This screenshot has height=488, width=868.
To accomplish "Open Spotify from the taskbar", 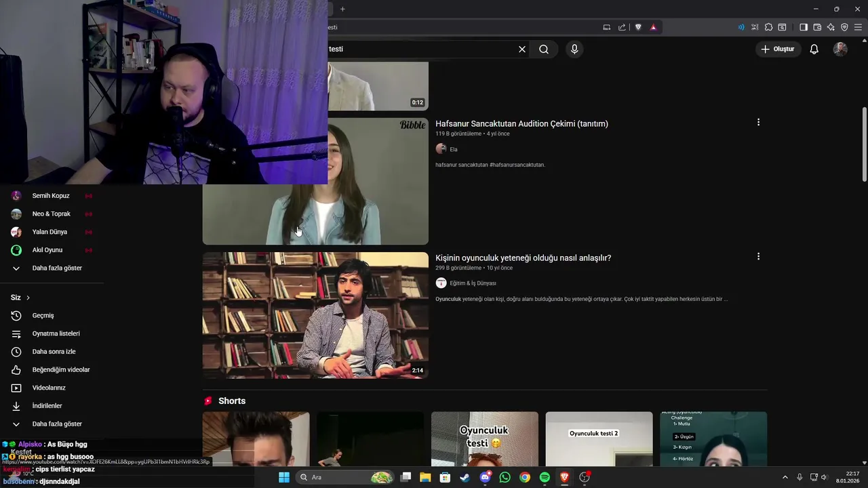I will pos(545,477).
